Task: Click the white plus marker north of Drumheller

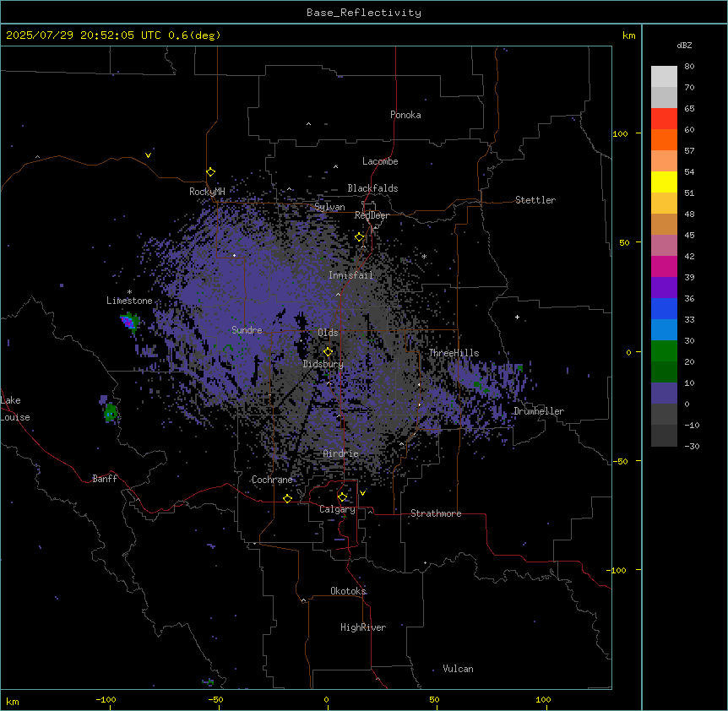Action: (517, 317)
